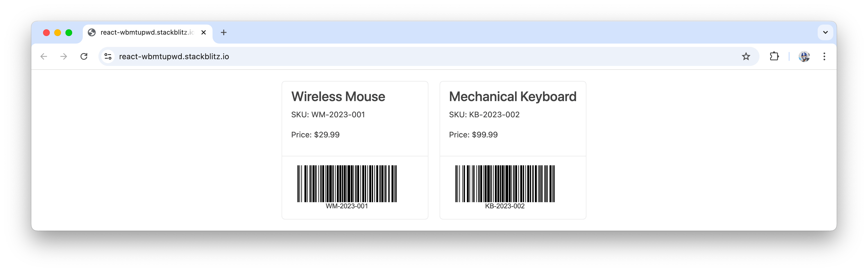
Task: Click the browser back arrow
Action: (44, 57)
